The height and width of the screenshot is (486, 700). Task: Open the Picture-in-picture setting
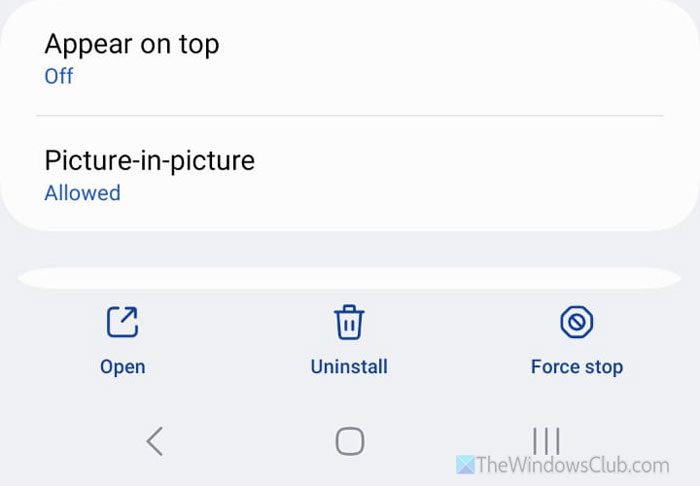coord(150,160)
